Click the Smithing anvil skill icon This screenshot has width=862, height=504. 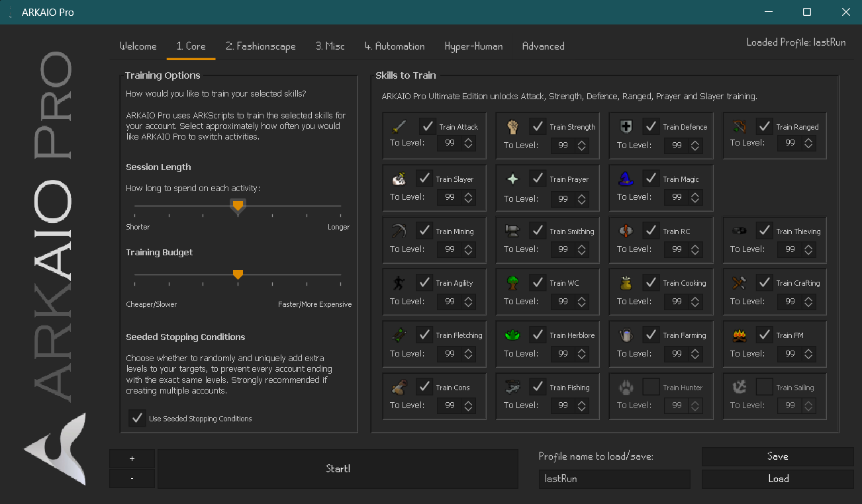[512, 231]
